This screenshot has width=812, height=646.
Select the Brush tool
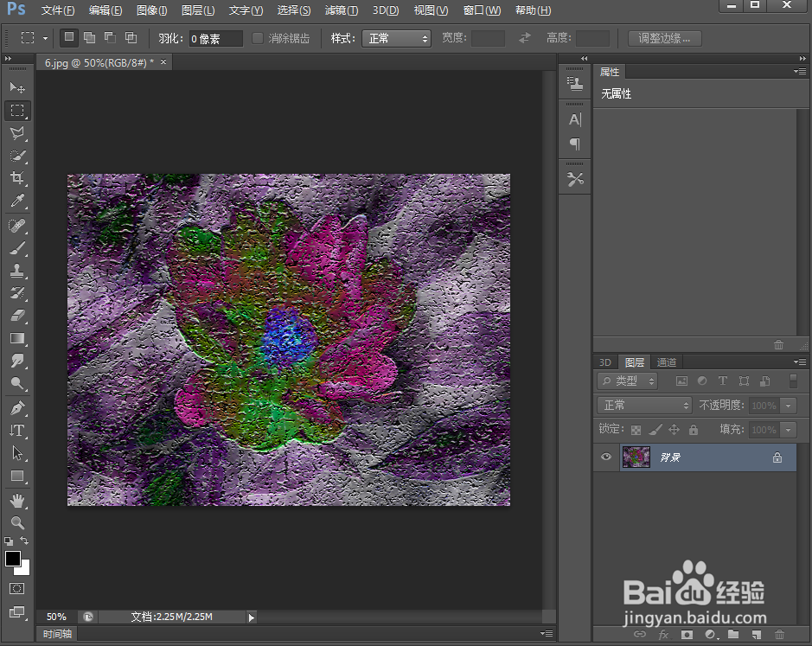click(x=17, y=249)
